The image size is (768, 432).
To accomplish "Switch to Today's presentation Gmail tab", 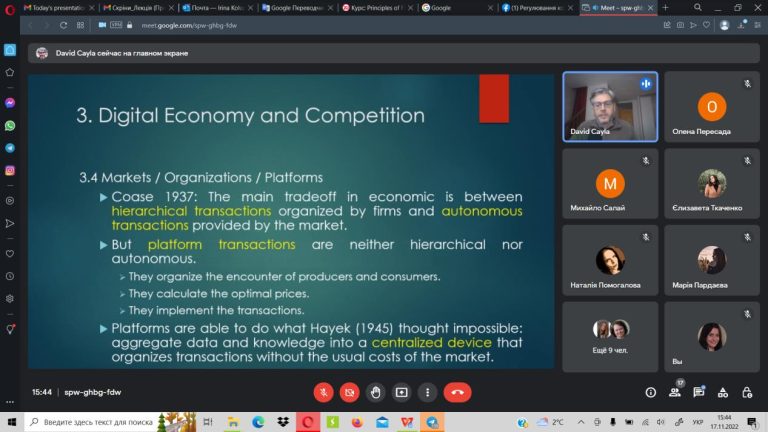I will pyautogui.click(x=58, y=8).
